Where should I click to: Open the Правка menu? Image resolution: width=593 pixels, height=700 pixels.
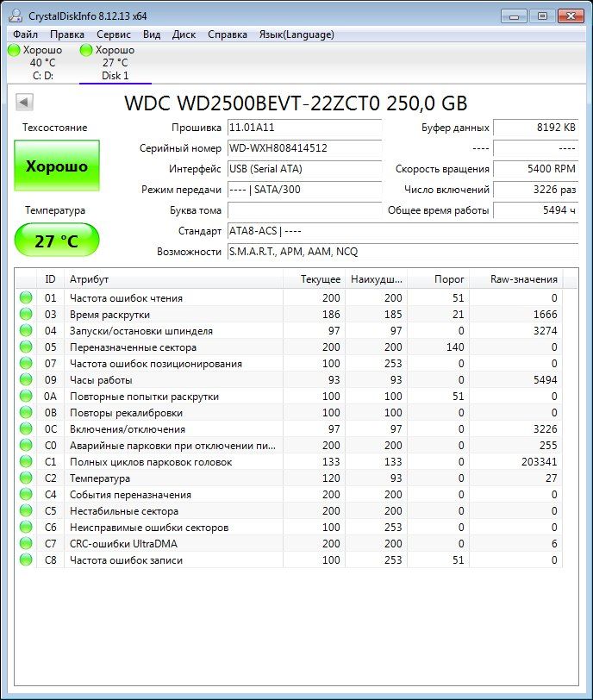pyautogui.click(x=67, y=34)
